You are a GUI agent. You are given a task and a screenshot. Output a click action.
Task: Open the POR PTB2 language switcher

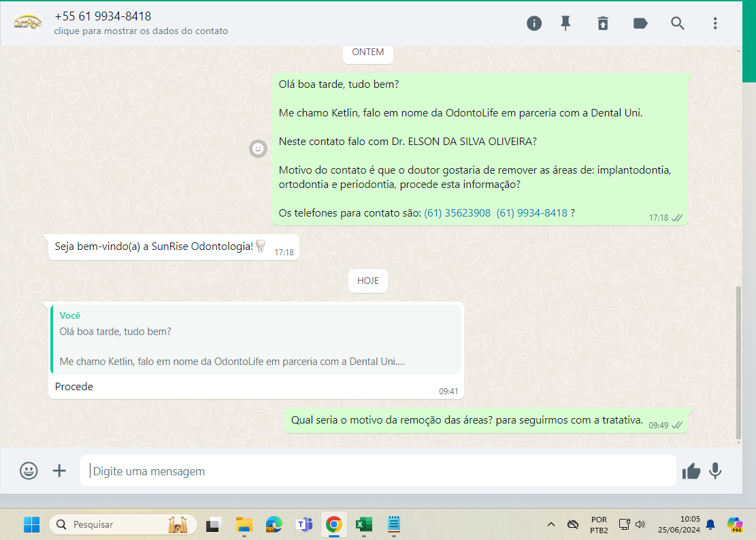(599, 524)
